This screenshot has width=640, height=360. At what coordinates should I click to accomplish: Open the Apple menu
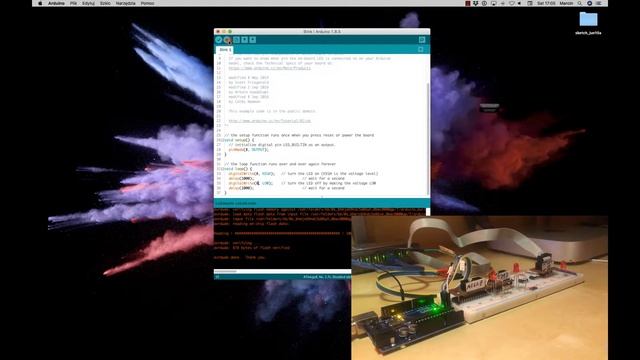tap(40, 3)
